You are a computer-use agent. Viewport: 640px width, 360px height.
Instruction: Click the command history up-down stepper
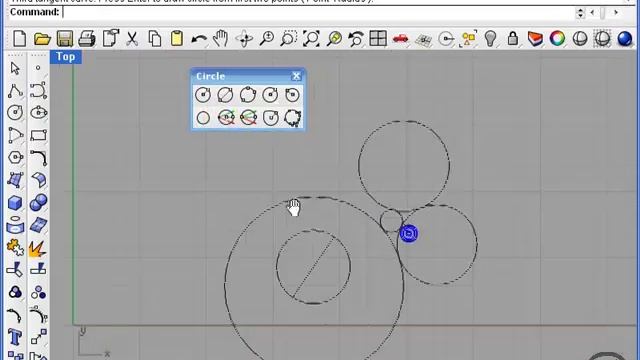pos(580,13)
